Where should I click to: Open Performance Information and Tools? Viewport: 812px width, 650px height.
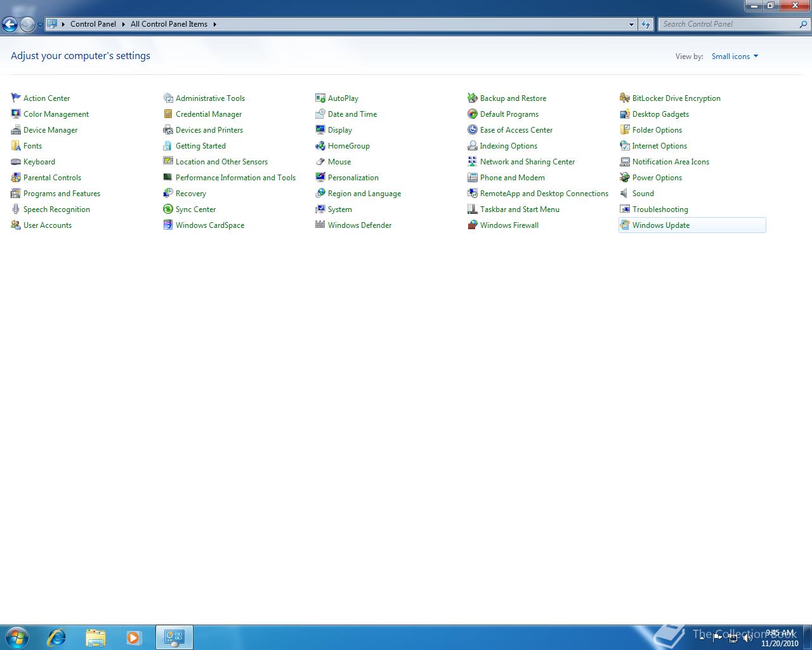(235, 178)
